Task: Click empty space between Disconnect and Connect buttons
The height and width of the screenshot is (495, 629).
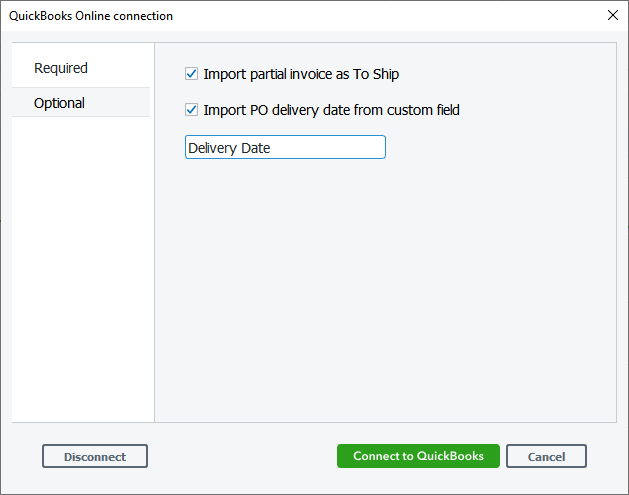Action: (x=242, y=456)
